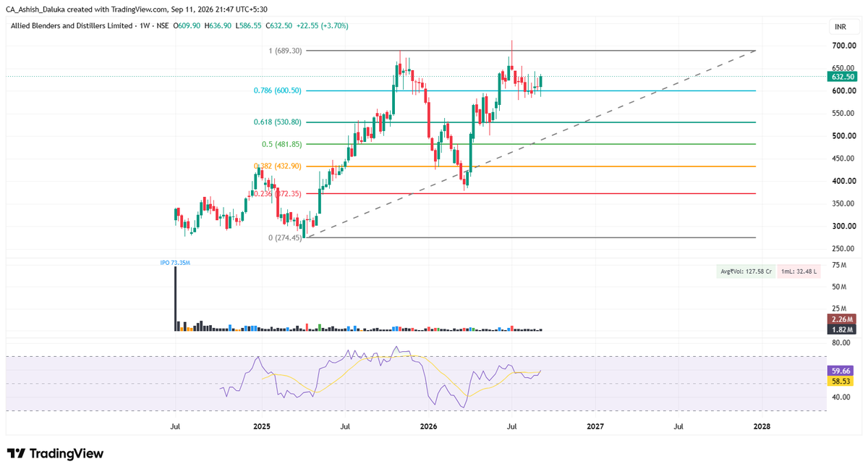Click the close value C632.50 in header
The image size is (868, 472).
pyautogui.click(x=278, y=26)
